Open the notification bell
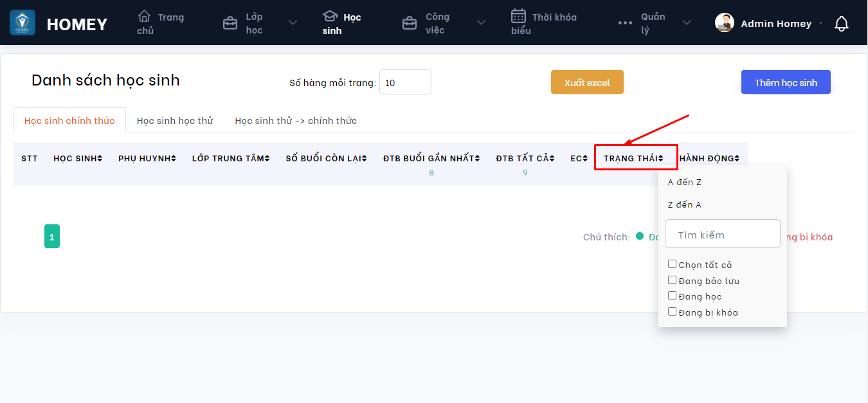Image resolution: width=868 pixels, height=403 pixels. pos(841,24)
